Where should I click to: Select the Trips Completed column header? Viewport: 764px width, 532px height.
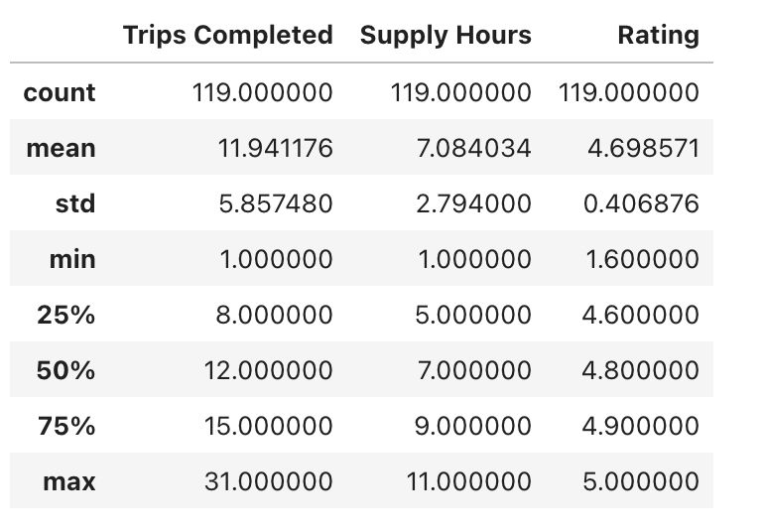pos(228,35)
